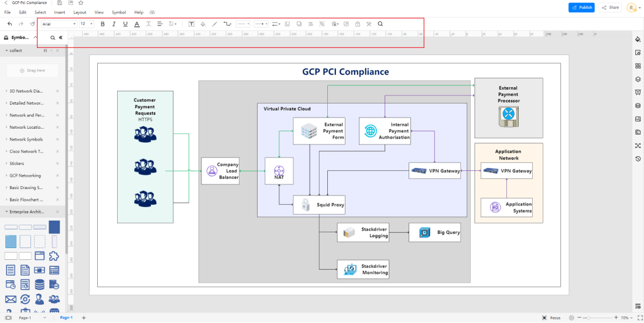
Task: Star the document as favorite
Action: point(81,3)
